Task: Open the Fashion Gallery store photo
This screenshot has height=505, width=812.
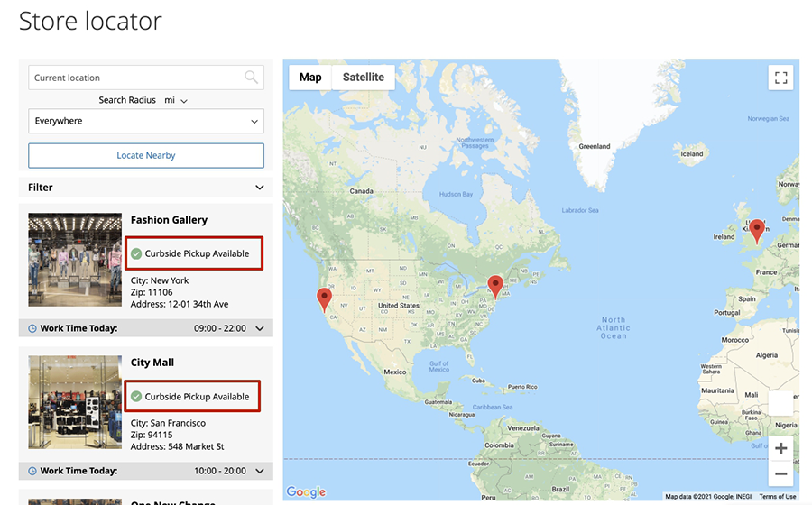Action: (x=75, y=260)
